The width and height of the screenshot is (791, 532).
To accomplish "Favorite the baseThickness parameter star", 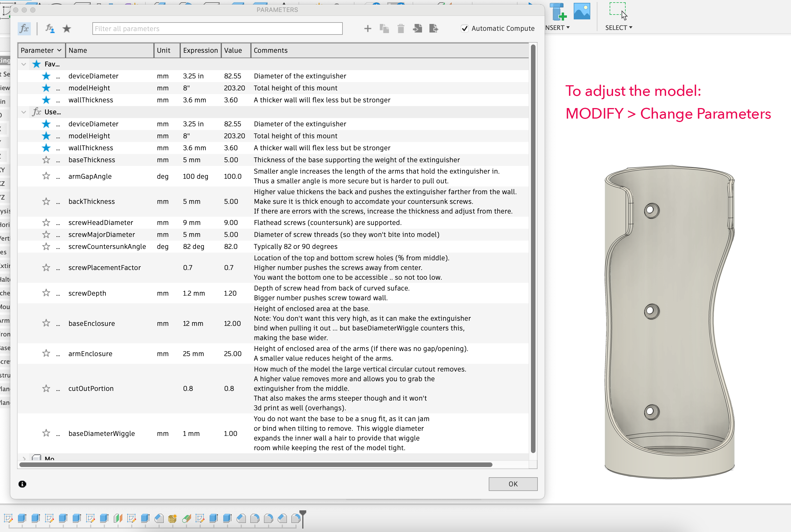I will 46,160.
